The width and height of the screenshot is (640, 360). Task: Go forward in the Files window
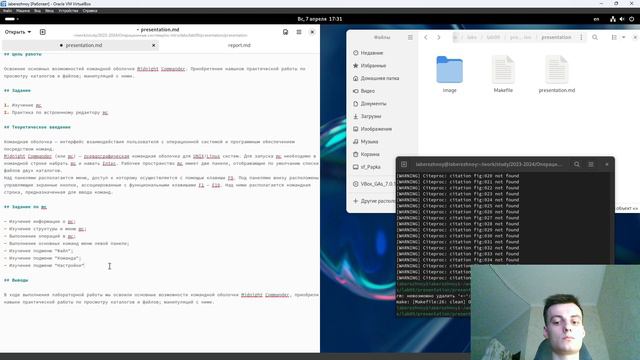coord(439,37)
